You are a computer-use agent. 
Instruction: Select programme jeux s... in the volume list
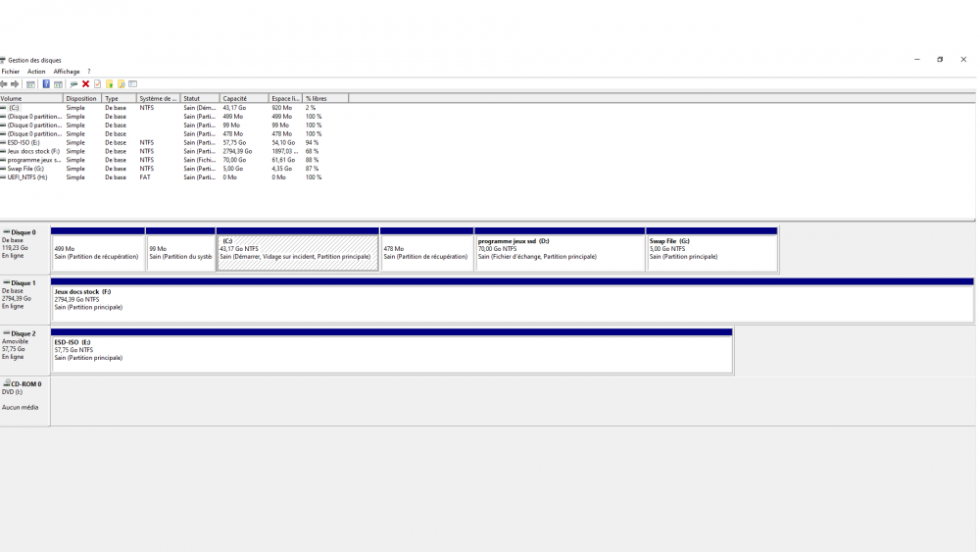point(34,160)
